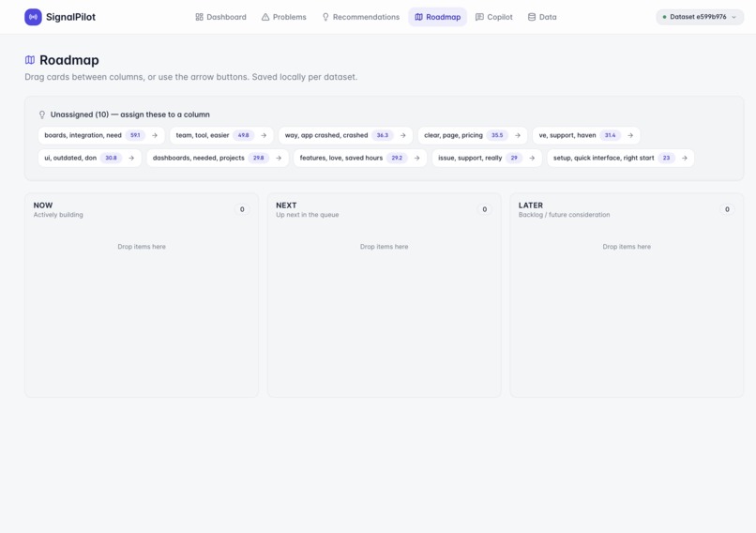Click the green status dot in dataset selector

coord(664,17)
